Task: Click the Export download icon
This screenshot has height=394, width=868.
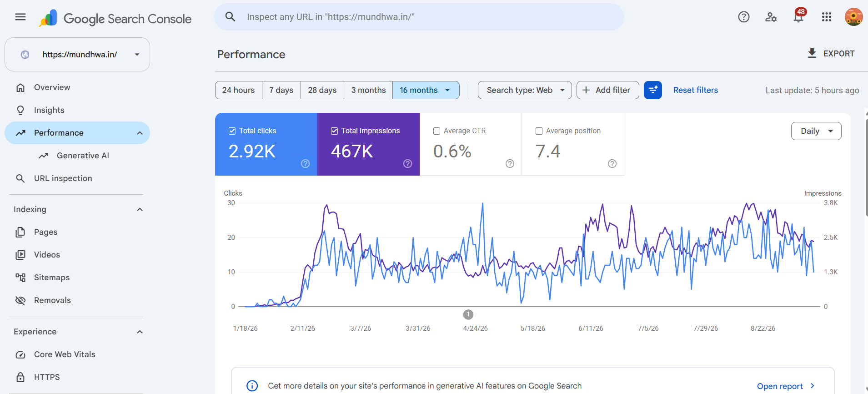Action: (x=812, y=53)
